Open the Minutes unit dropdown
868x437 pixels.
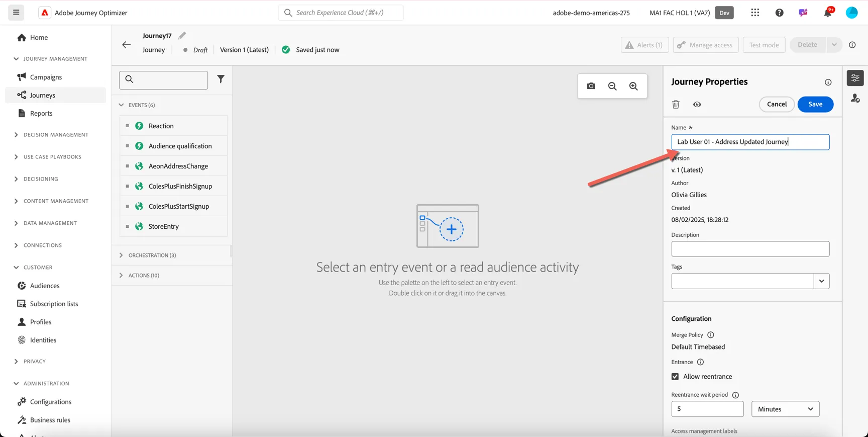785,409
